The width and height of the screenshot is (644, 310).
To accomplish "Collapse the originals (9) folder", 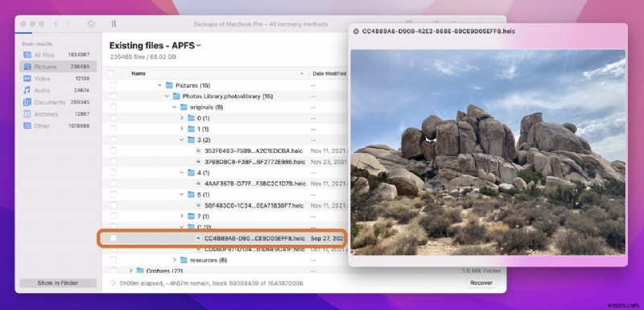I will pos(174,107).
